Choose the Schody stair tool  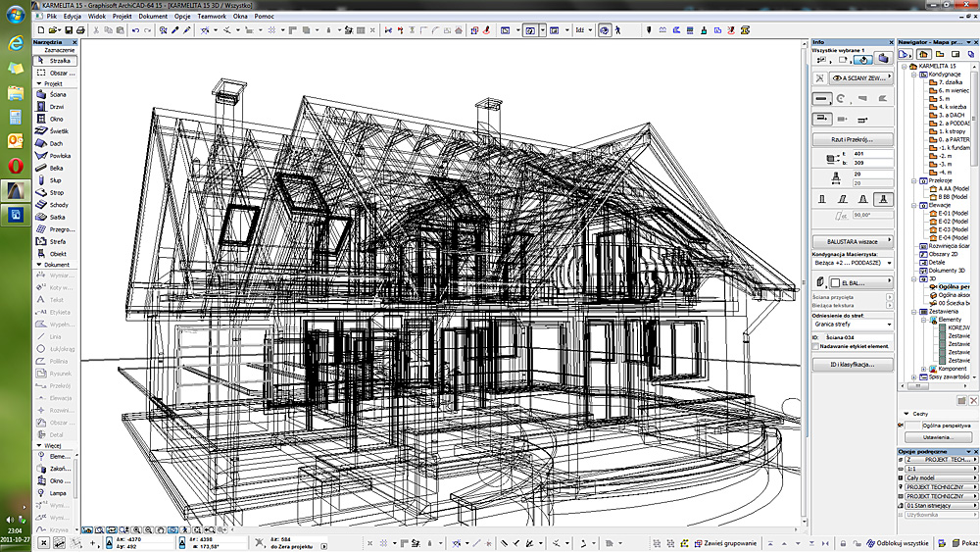pos(55,204)
